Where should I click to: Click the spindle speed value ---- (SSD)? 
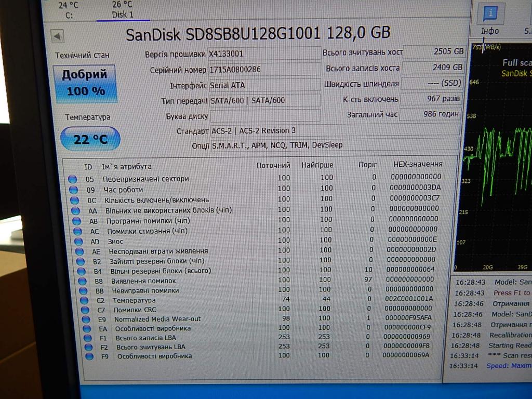pos(432,83)
